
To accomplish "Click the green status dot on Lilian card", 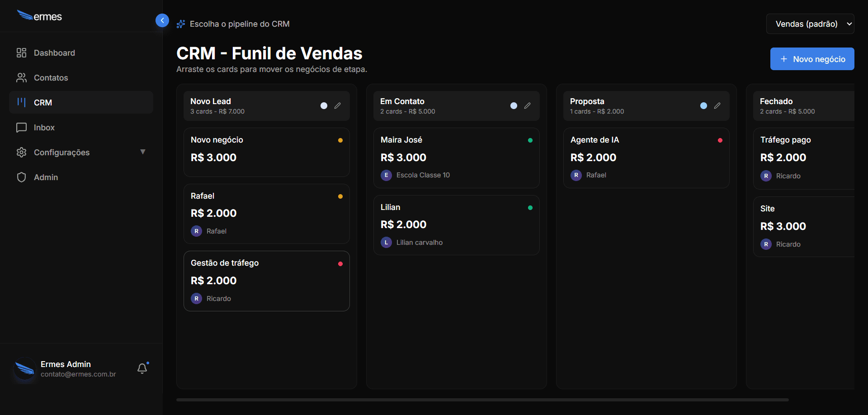I will click(x=530, y=207).
